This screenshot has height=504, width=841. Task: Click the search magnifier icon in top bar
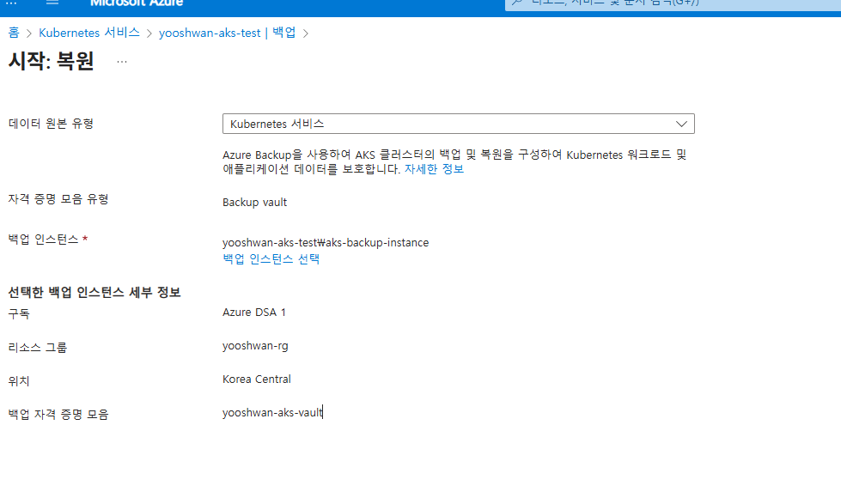pyautogui.click(x=517, y=3)
